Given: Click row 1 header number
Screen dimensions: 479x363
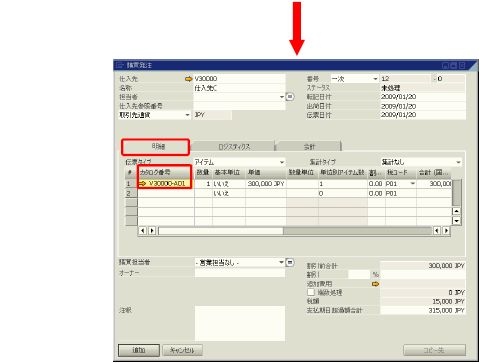Looking at the screenshot, I should pyautogui.click(x=131, y=184).
